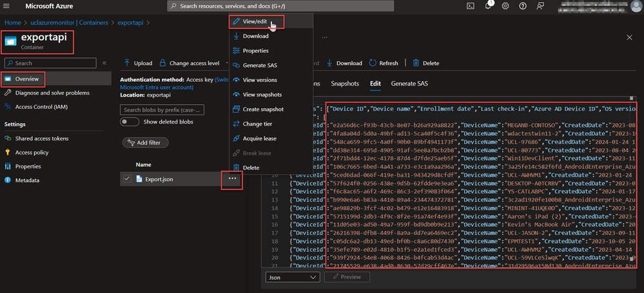Open uclazuremonitor | Containers breadcrumb
Screen dimensions: 644x293
(68, 23)
